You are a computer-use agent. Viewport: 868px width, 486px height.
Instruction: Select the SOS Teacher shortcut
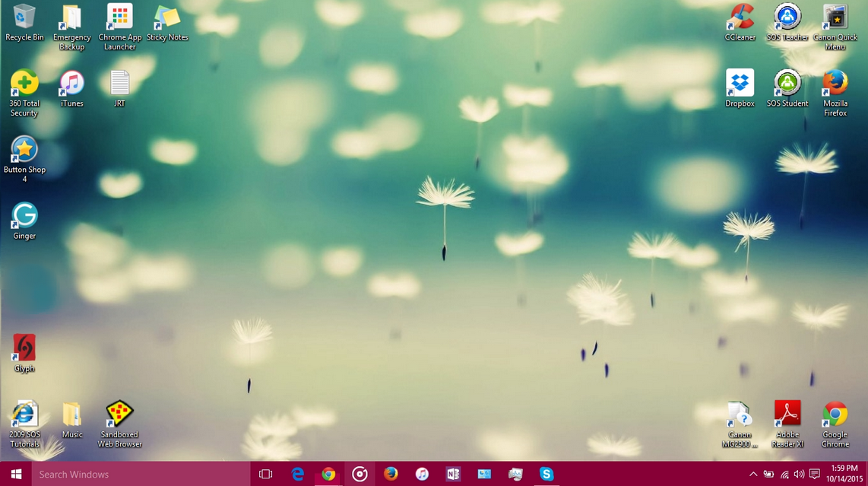[787, 22]
